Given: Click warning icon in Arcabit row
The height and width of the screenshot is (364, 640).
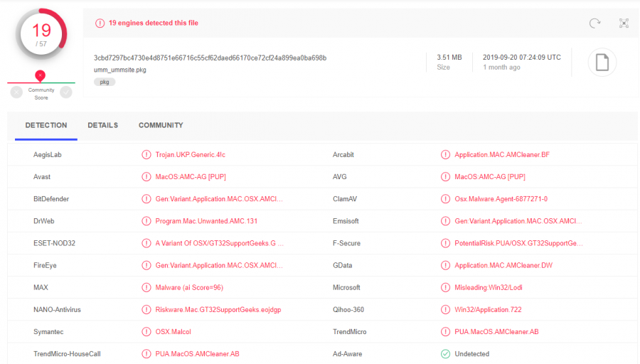Looking at the screenshot, I should click(x=445, y=155).
